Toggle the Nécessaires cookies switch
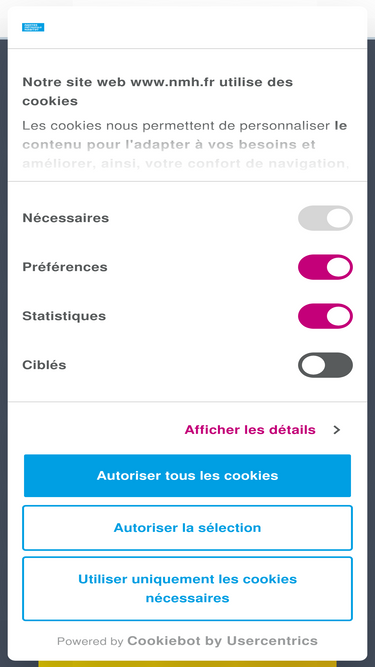The width and height of the screenshot is (375, 667). click(325, 218)
